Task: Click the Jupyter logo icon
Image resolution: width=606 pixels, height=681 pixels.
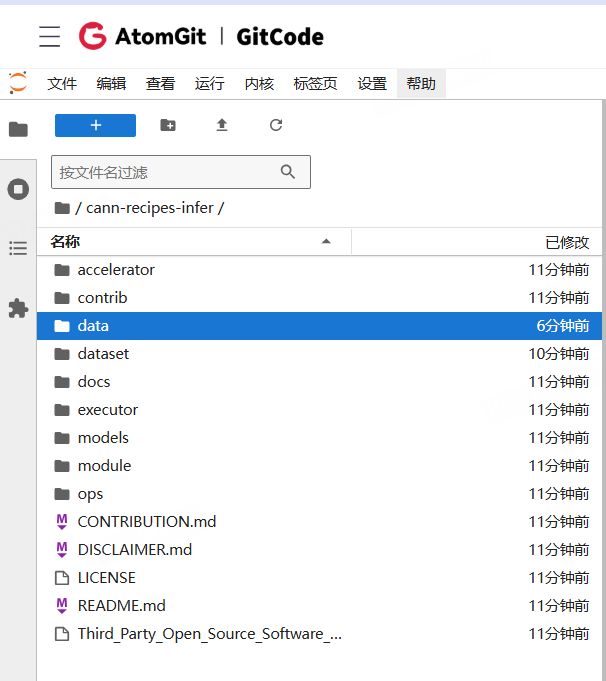Action: [18, 83]
